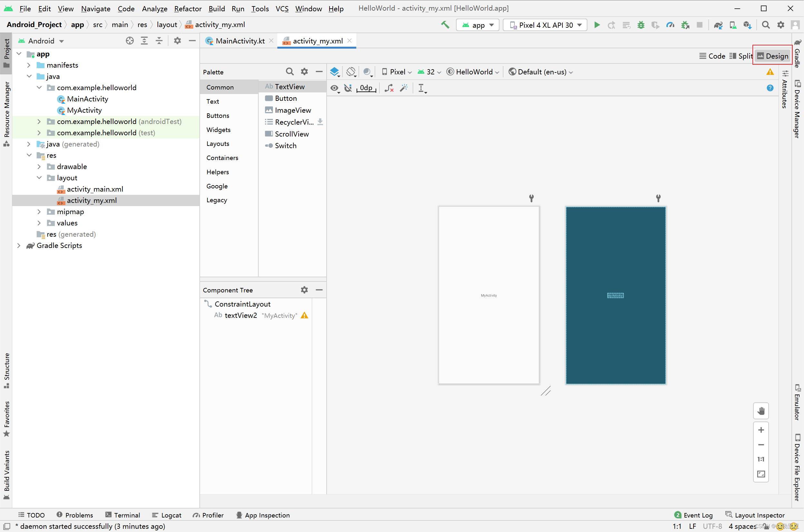Viewport: 804px width, 532px height.
Task: Open the Refactor menu
Action: point(187,8)
